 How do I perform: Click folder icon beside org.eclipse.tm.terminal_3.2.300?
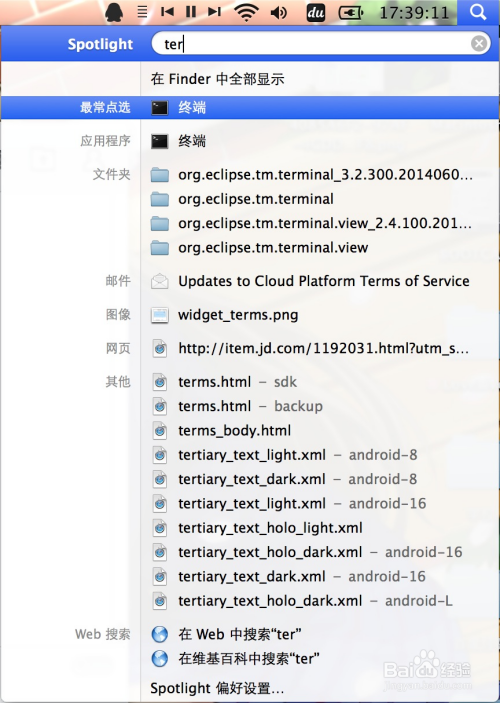click(x=160, y=175)
